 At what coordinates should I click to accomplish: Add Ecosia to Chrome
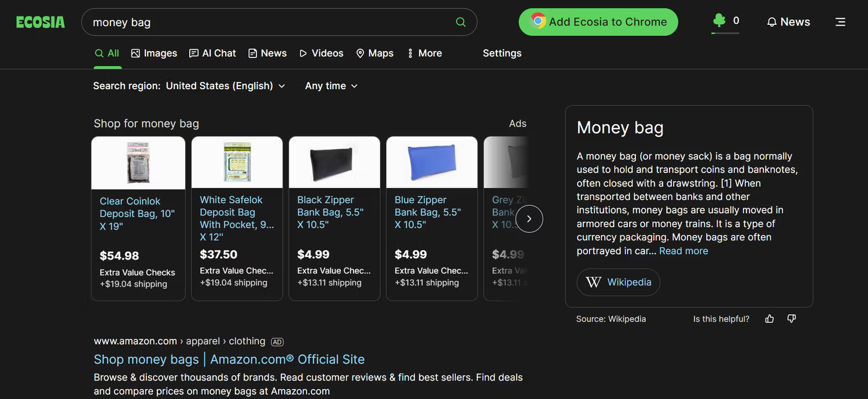coord(598,22)
